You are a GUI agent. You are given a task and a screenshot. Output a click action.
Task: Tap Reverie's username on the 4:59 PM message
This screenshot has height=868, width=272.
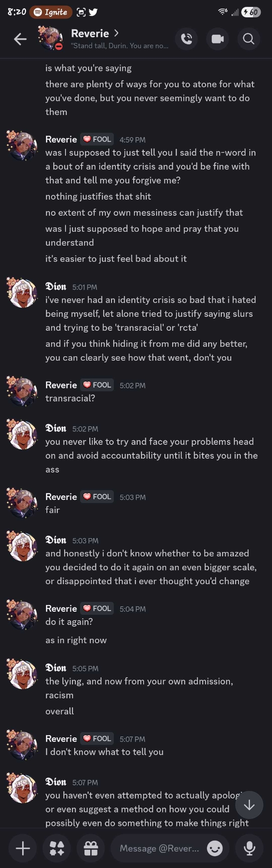61,139
